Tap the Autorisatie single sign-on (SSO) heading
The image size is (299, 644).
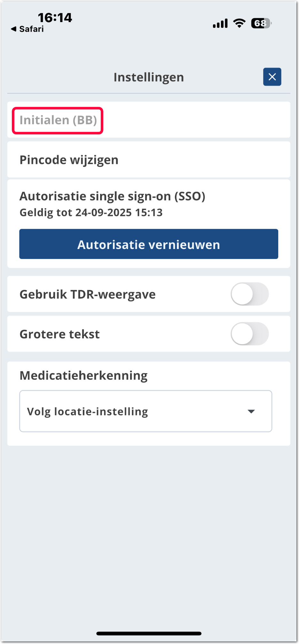(x=112, y=196)
